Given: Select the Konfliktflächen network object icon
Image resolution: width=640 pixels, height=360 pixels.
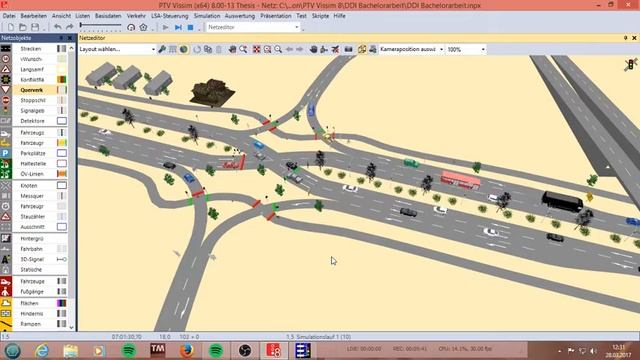Looking at the screenshot, I should coord(6,79).
